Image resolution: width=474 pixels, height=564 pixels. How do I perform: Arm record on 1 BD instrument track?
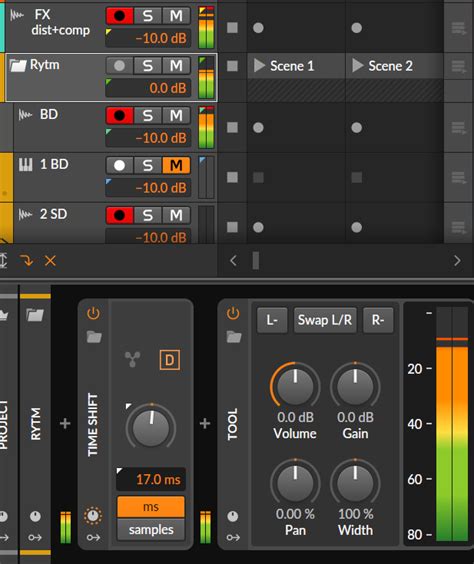(119, 165)
